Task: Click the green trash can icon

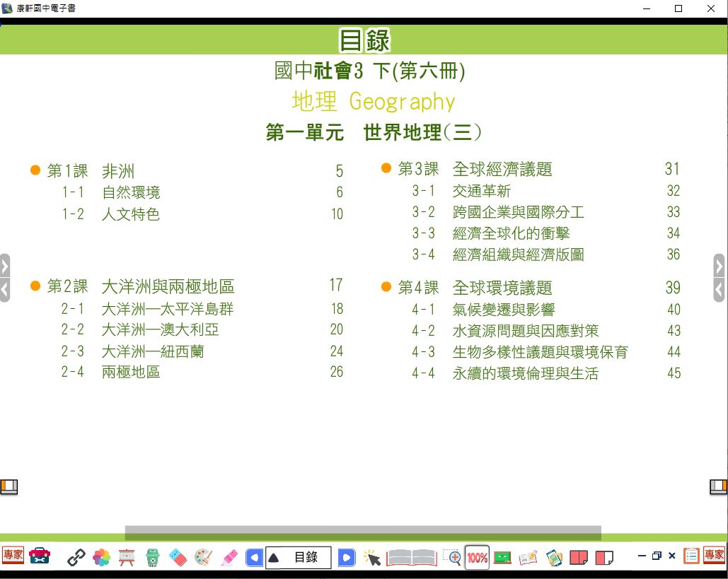Action: [x=152, y=558]
